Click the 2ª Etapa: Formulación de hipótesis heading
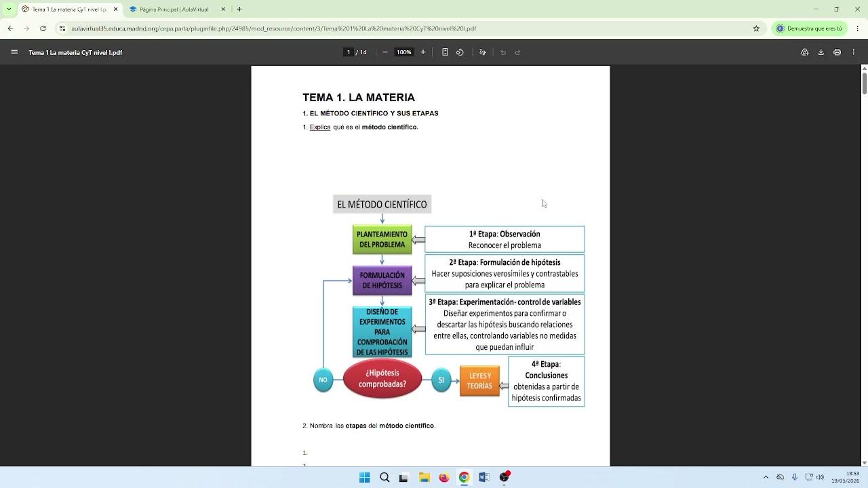The height and width of the screenshot is (488, 868). (505, 262)
